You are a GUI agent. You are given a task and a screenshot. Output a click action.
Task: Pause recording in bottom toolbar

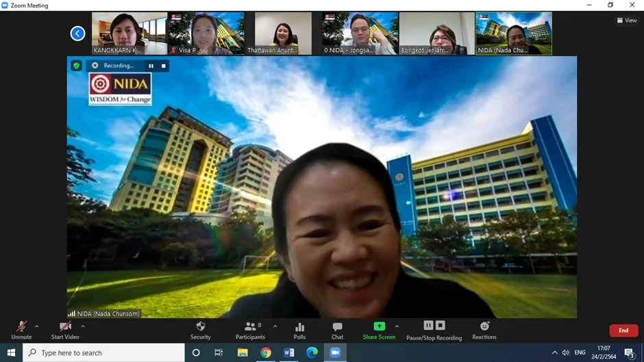(x=428, y=326)
